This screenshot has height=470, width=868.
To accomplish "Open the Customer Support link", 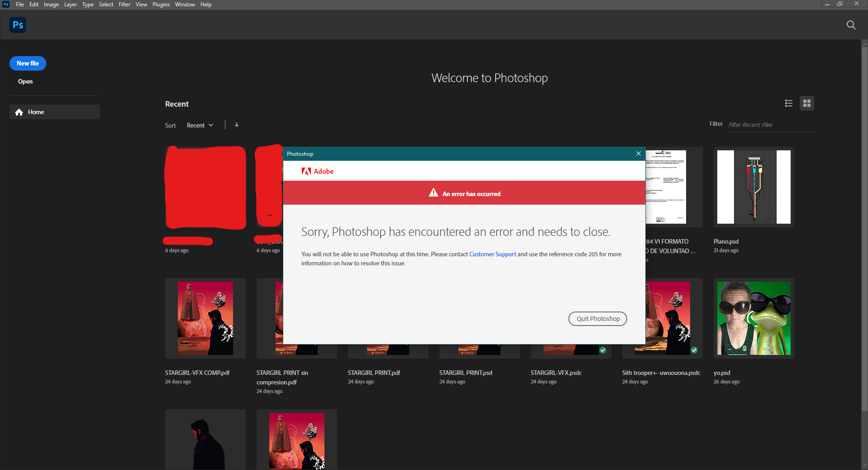I will [x=492, y=254].
